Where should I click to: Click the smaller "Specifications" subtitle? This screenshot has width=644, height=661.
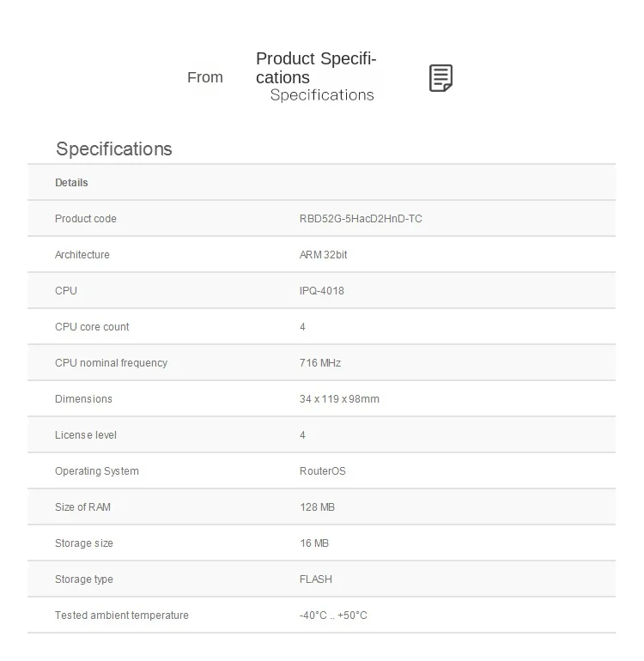click(x=322, y=95)
